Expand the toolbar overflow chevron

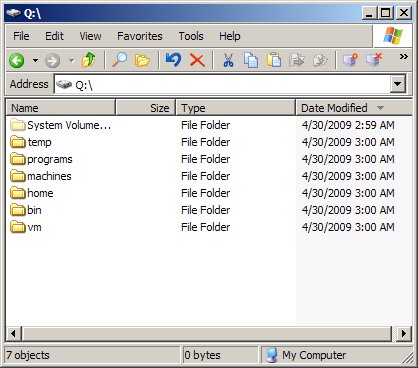click(404, 56)
